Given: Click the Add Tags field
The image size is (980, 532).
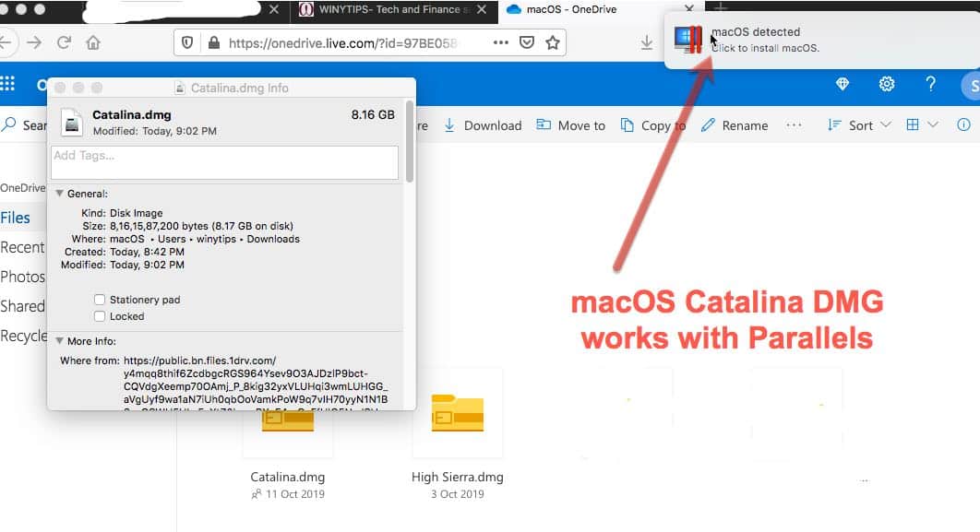Looking at the screenshot, I should 224,162.
